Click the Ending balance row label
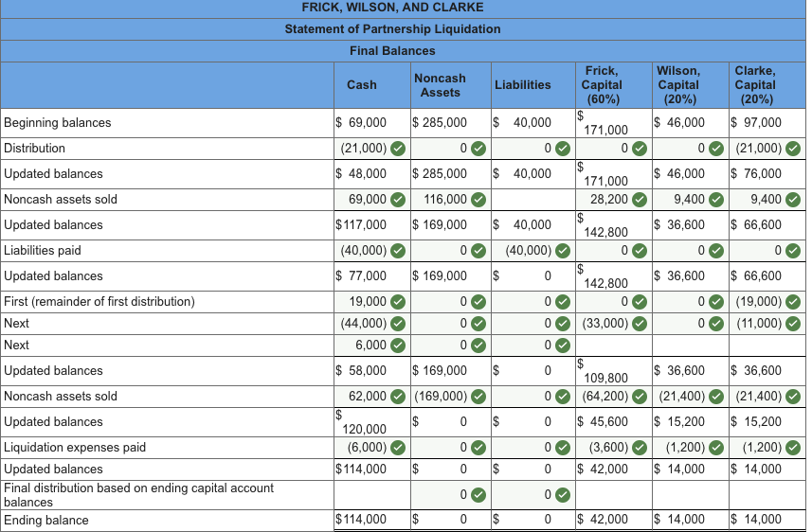 tap(46, 520)
